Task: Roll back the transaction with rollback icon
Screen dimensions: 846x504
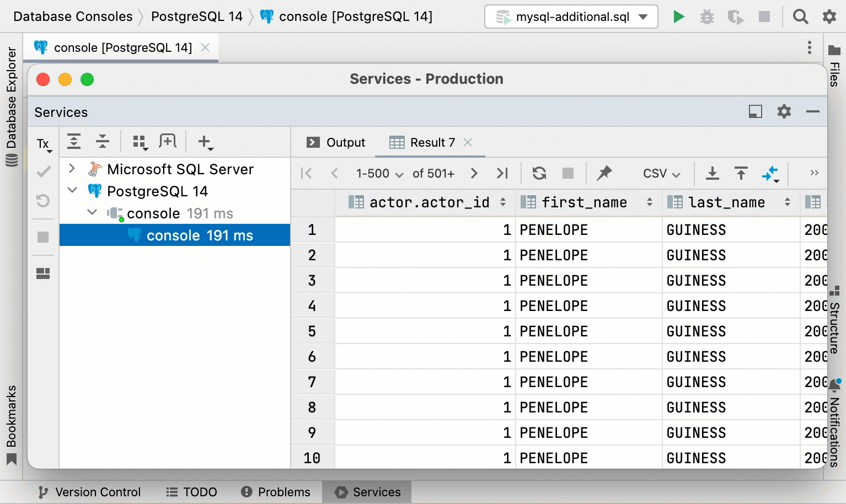Action: click(x=43, y=201)
